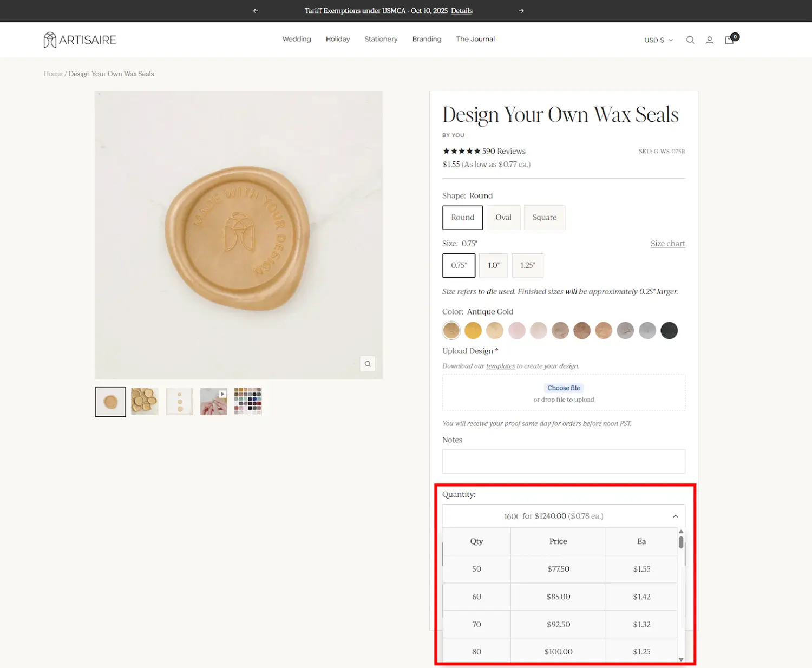The image size is (812, 668).
Task: Open the Wedding menu
Action: pos(297,39)
